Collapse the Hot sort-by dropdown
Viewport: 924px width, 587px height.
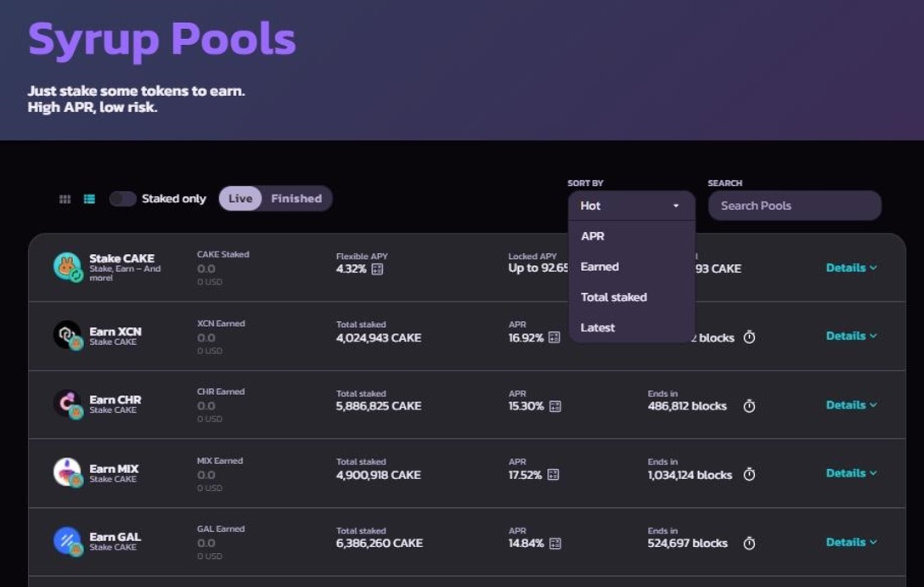click(x=631, y=206)
